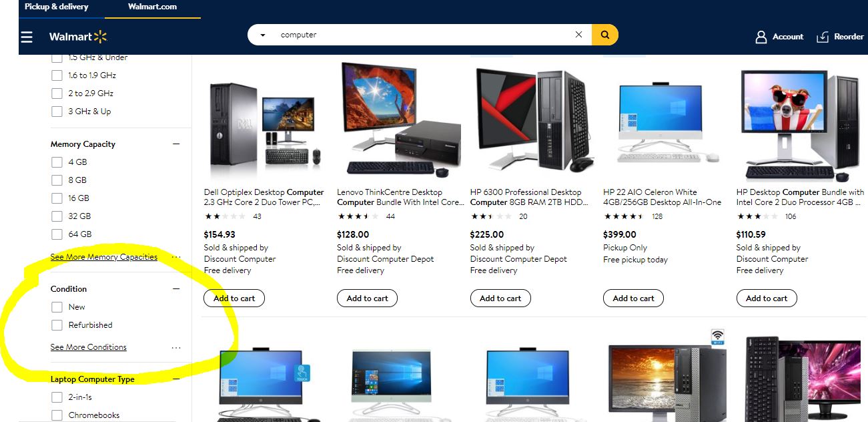Switch to the Pickup & delivery tab
The image size is (868, 422).
[x=56, y=7]
